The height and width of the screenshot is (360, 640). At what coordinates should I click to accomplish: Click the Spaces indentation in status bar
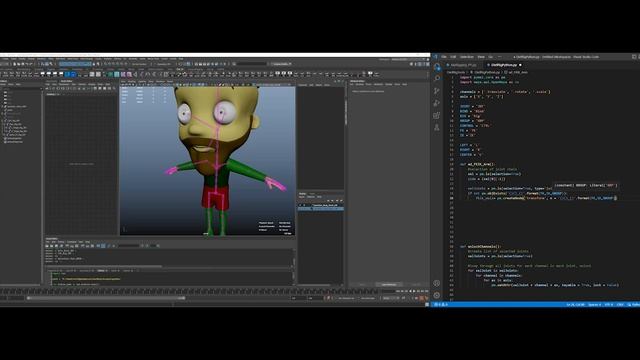594,304
